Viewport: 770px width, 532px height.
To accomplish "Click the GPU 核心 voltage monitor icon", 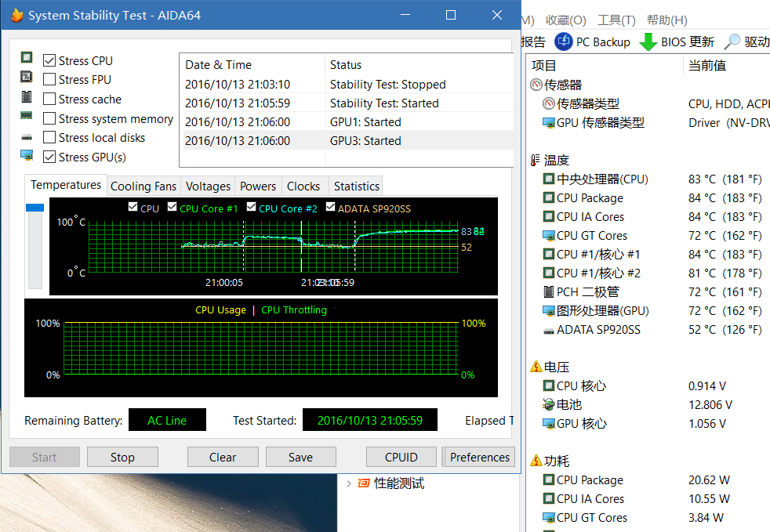I will click(x=549, y=424).
